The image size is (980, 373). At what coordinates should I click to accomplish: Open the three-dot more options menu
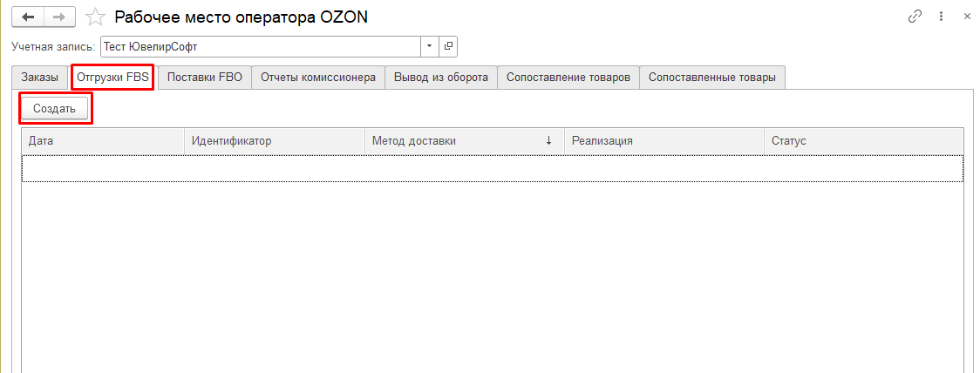click(941, 17)
